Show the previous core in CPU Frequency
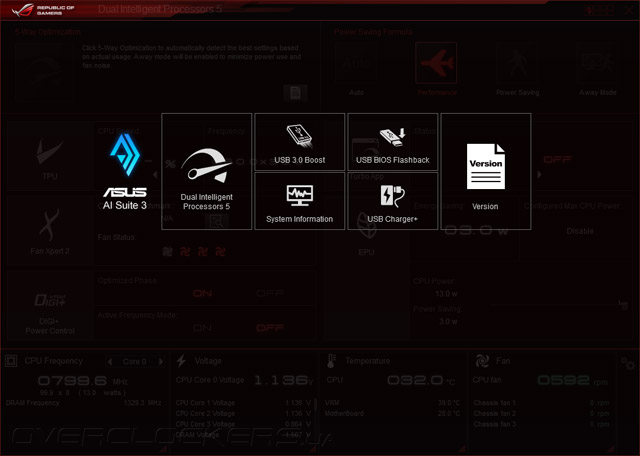The height and width of the screenshot is (456, 640). click(x=109, y=362)
